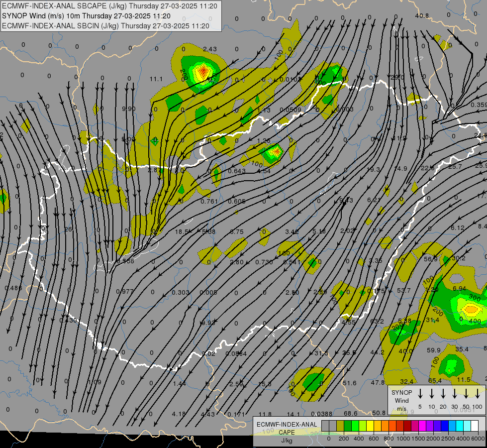Screen dimensions: 487x448
Task: Click the 30 m/s wind arrow in legend
Action: click(x=454, y=393)
